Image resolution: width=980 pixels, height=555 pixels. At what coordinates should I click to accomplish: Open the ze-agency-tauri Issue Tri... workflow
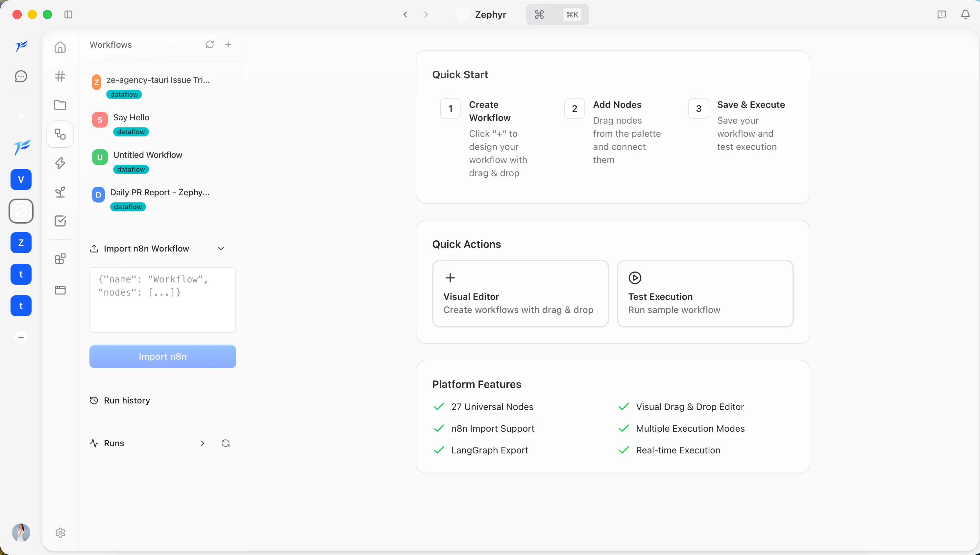[x=162, y=86]
